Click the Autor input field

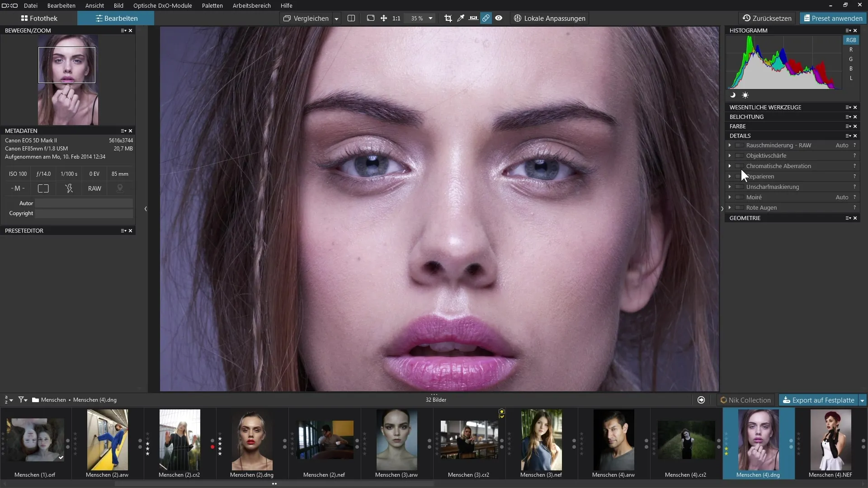[84, 203]
